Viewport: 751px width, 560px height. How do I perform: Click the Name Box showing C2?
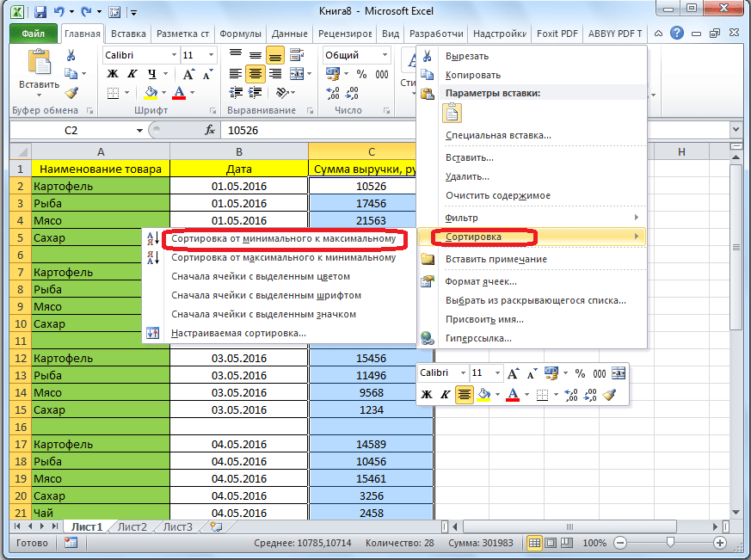tap(71, 130)
